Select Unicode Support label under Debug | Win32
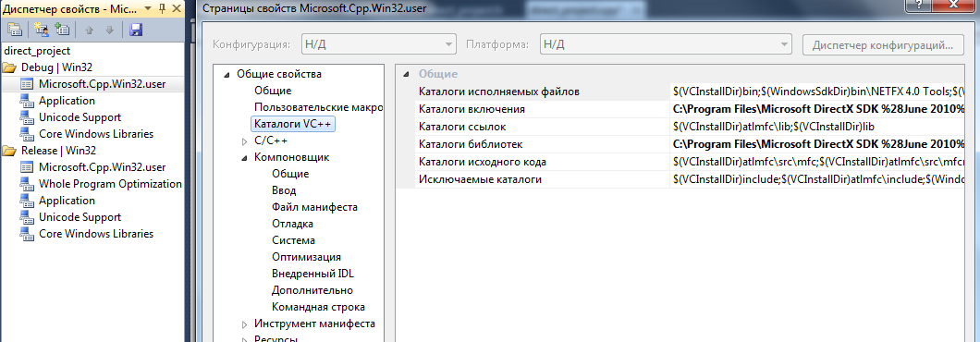The image size is (980, 342). [x=80, y=117]
